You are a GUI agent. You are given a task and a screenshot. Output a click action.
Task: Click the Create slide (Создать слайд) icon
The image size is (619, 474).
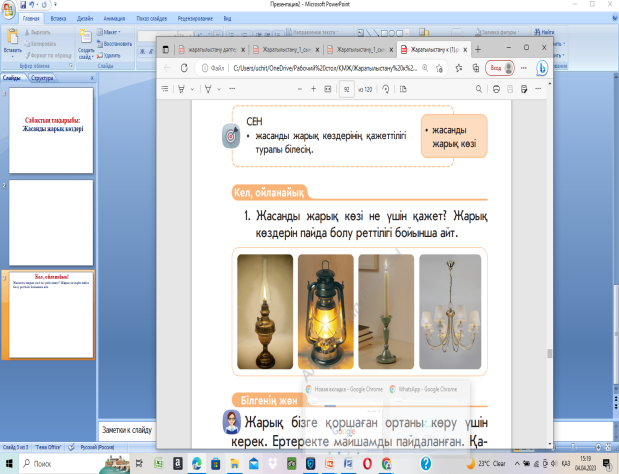coord(86,36)
